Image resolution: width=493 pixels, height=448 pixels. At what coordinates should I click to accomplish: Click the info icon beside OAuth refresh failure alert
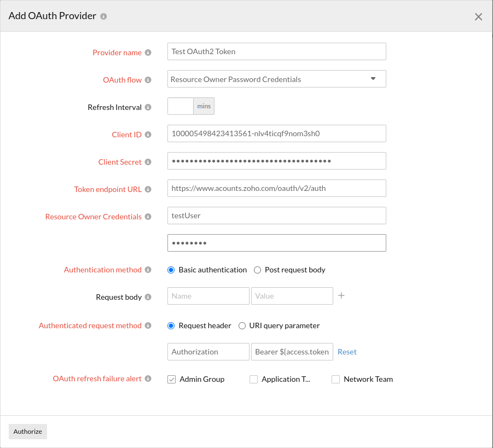tap(148, 379)
